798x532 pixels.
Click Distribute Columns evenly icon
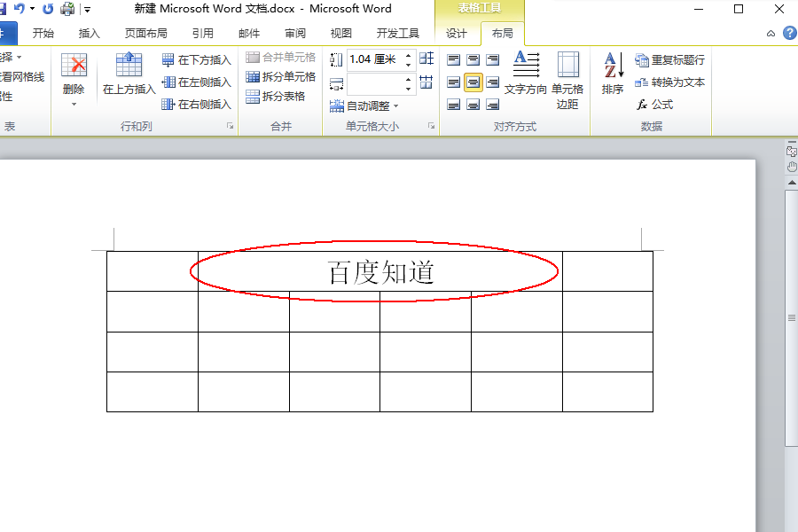coord(426,82)
